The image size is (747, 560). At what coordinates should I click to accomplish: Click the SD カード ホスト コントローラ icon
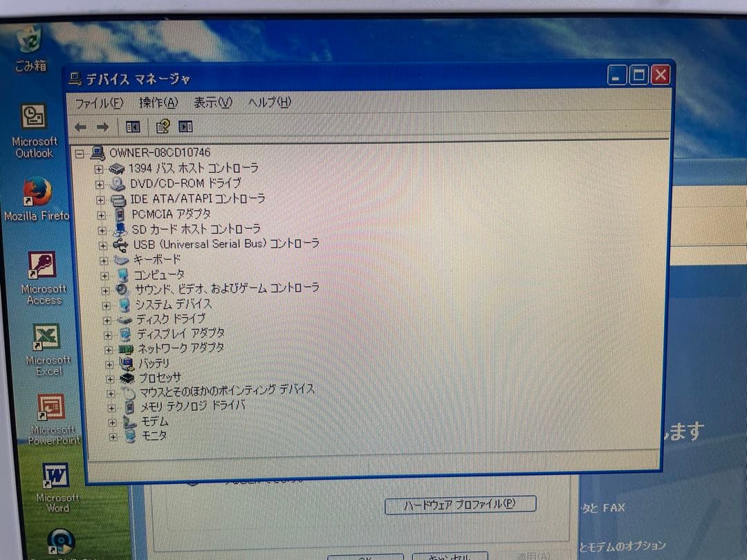119,229
